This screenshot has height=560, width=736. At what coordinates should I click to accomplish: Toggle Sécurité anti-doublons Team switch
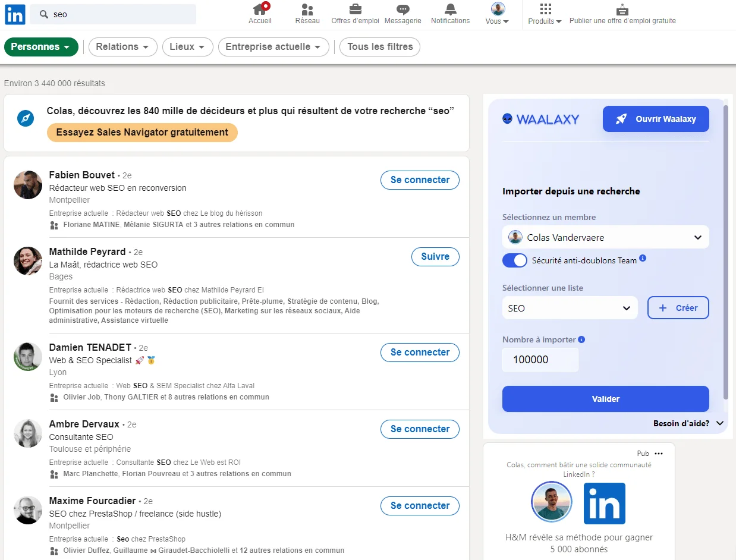click(x=515, y=260)
